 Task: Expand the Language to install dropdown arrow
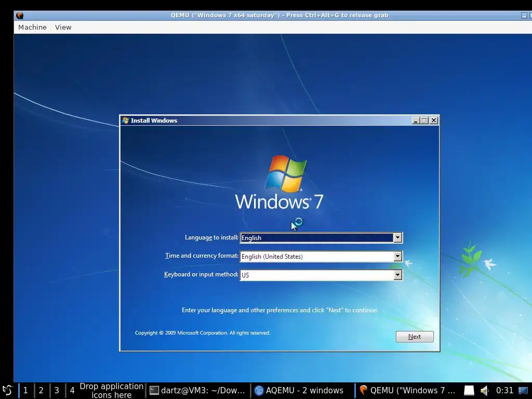[x=397, y=238]
